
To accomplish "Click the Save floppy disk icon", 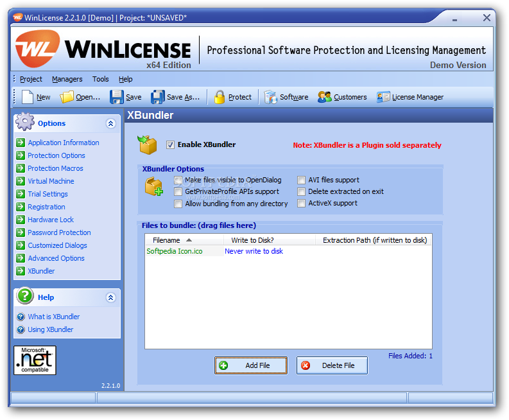I will (x=117, y=97).
